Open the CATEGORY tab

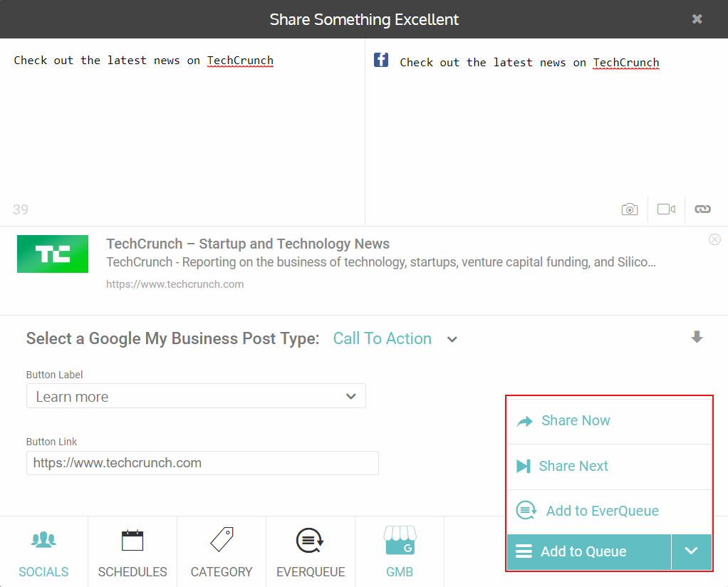[x=222, y=552]
